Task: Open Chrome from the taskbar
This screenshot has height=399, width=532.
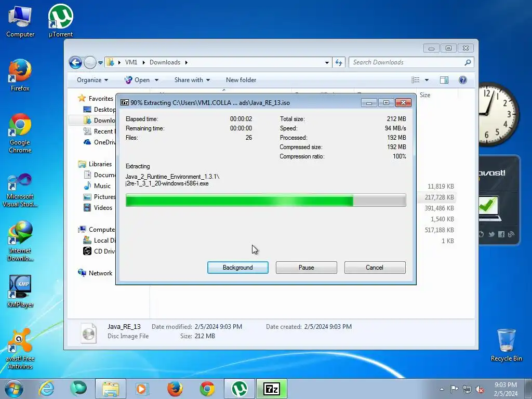Action: [207, 389]
